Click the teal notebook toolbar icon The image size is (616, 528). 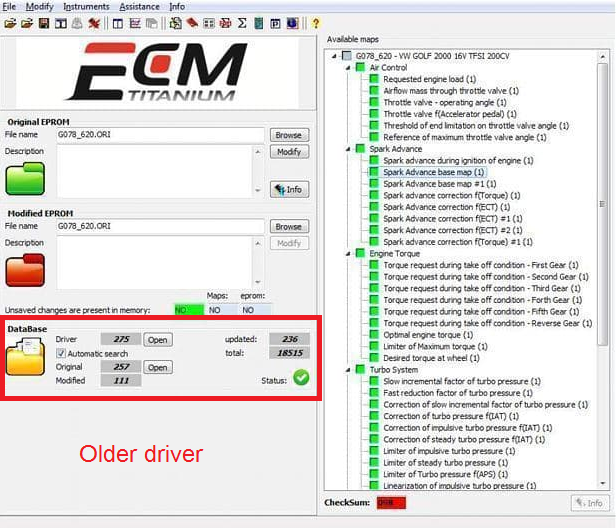click(258, 23)
